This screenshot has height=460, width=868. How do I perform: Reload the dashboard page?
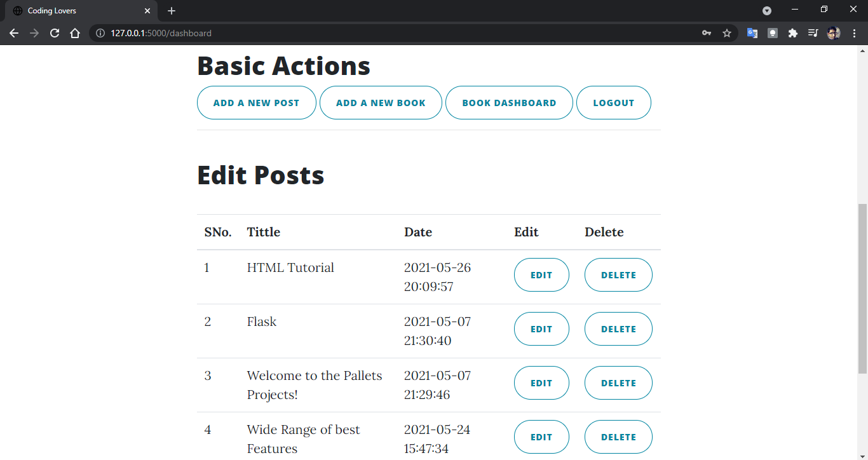click(55, 33)
